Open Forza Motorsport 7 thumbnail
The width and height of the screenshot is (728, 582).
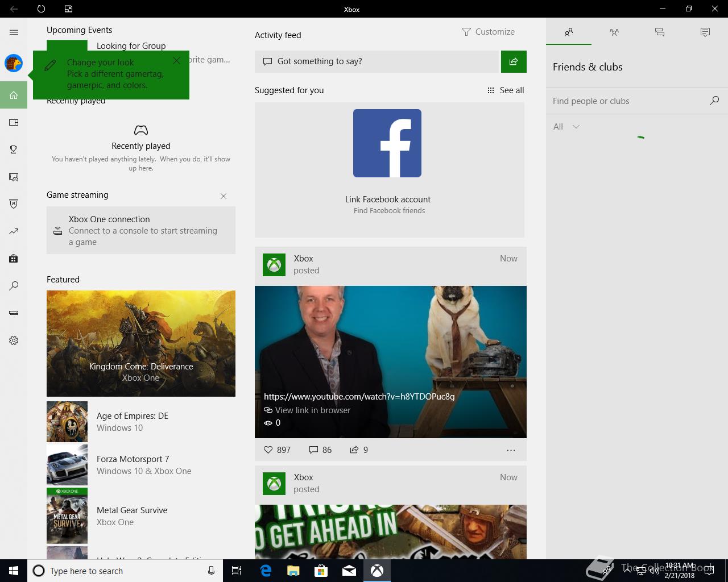(x=67, y=465)
